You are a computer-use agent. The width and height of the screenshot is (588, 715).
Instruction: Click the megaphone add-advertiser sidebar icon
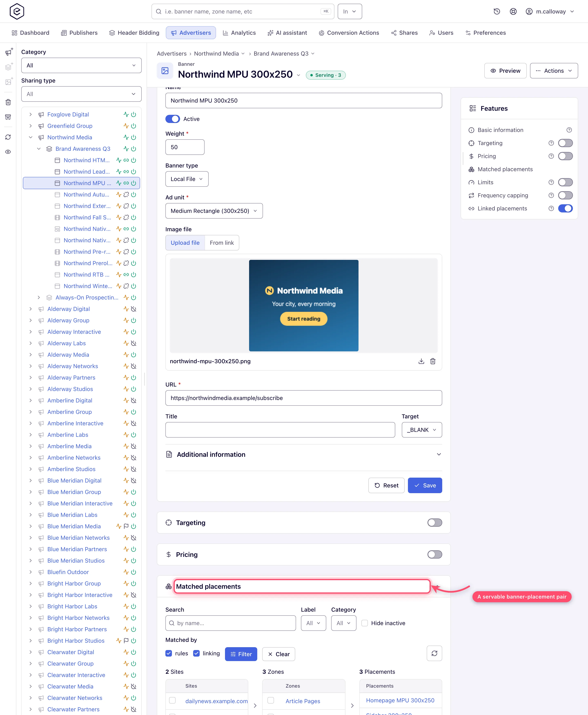(9, 52)
